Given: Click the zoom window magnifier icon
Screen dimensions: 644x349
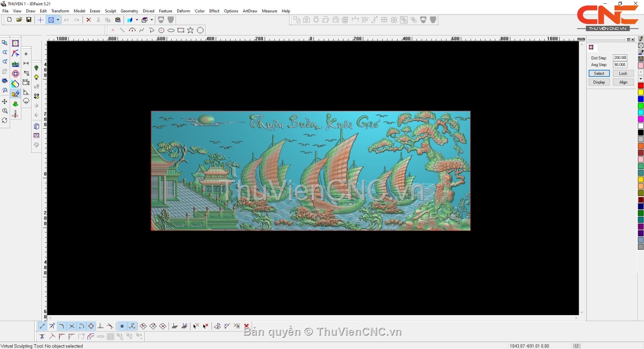Looking at the screenshot, I should pyautogui.click(x=5, y=43).
